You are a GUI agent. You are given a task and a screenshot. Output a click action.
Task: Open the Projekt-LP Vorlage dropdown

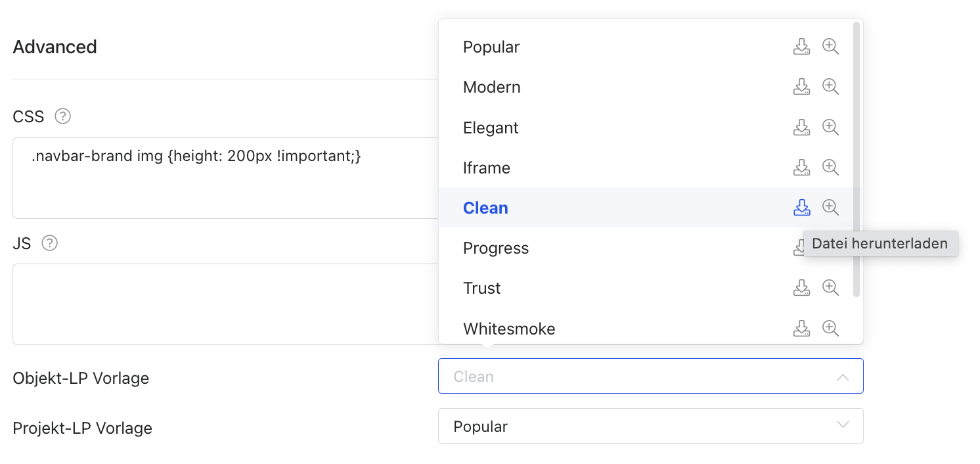pyautogui.click(x=650, y=427)
